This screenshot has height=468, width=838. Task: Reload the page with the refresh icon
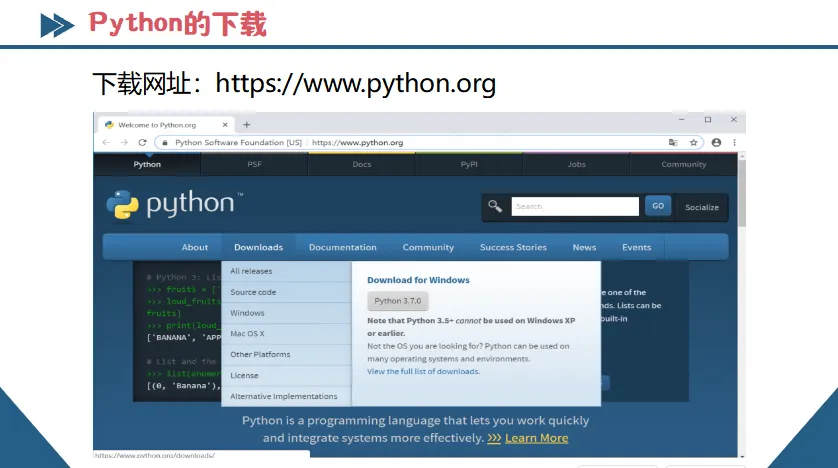(142, 143)
